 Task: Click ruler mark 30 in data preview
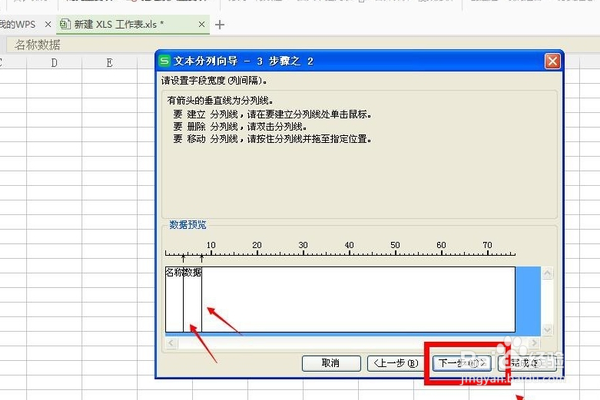(303, 245)
